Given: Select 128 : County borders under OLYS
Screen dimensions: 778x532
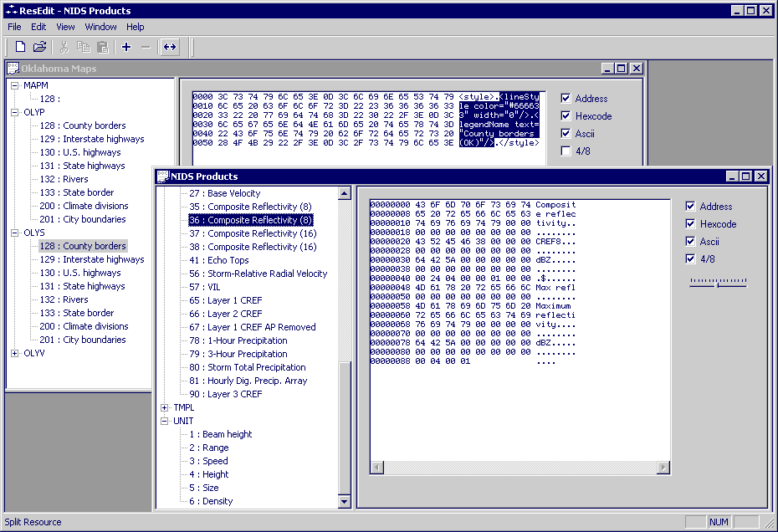Looking at the screenshot, I should click(x=83, y=246).
